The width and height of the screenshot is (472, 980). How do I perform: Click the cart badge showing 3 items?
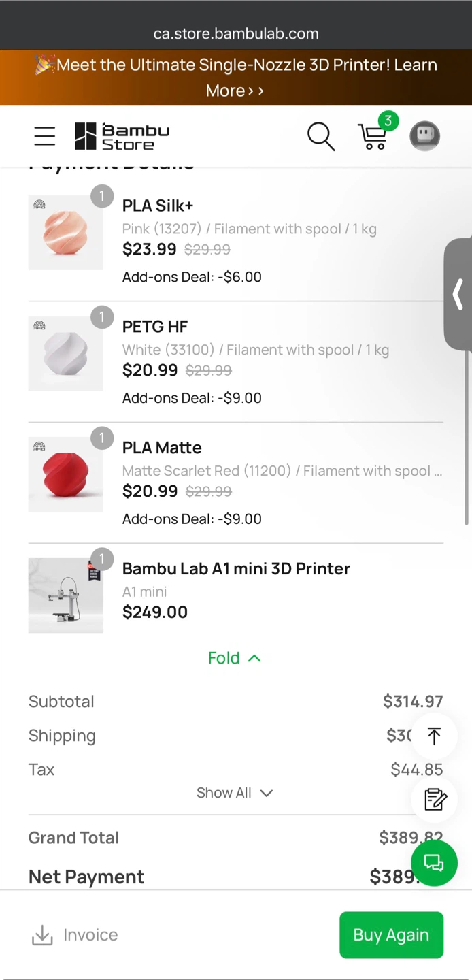388,121
